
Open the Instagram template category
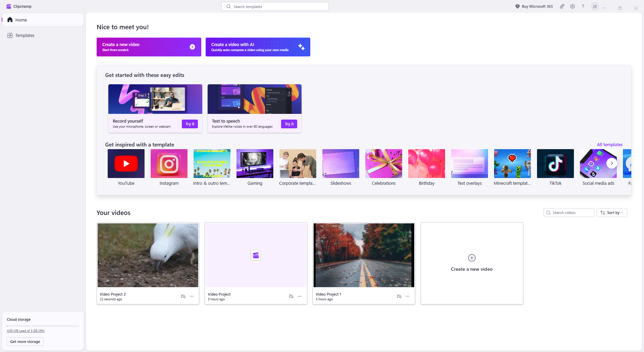point(169,164)
